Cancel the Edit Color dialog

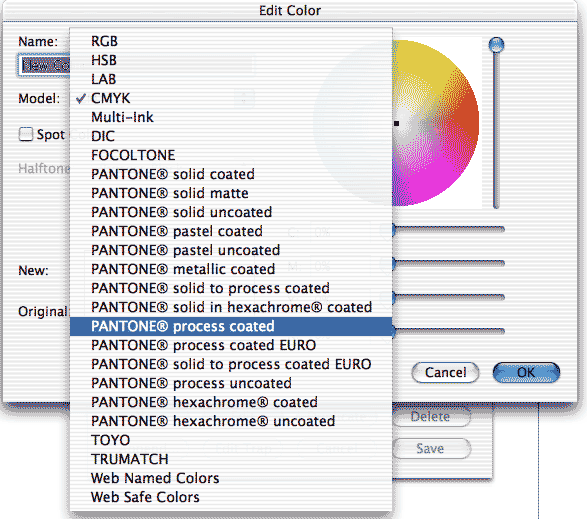pos(445,373)
